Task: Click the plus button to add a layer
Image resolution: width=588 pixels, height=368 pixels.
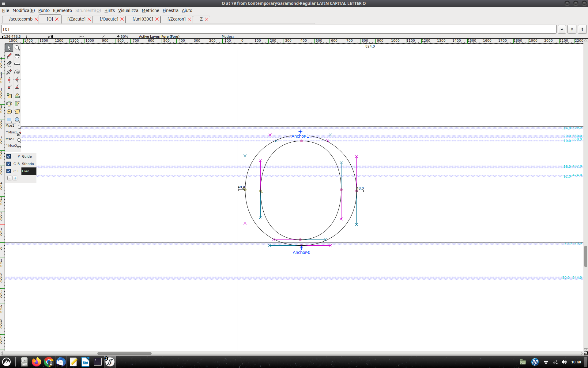Action: (x=15, y=178)
